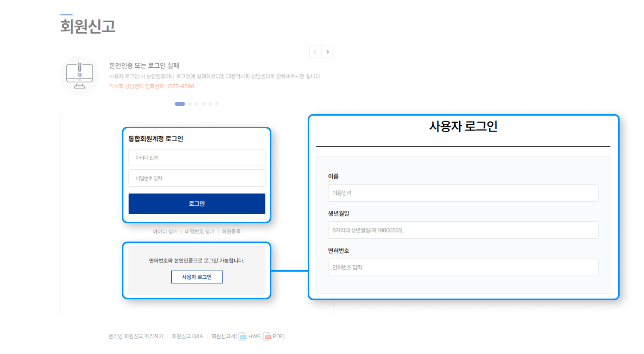This screenshot has height=354, width=644.
Task: Open the 아이디 찾기 link
Action: click(165, 232)
